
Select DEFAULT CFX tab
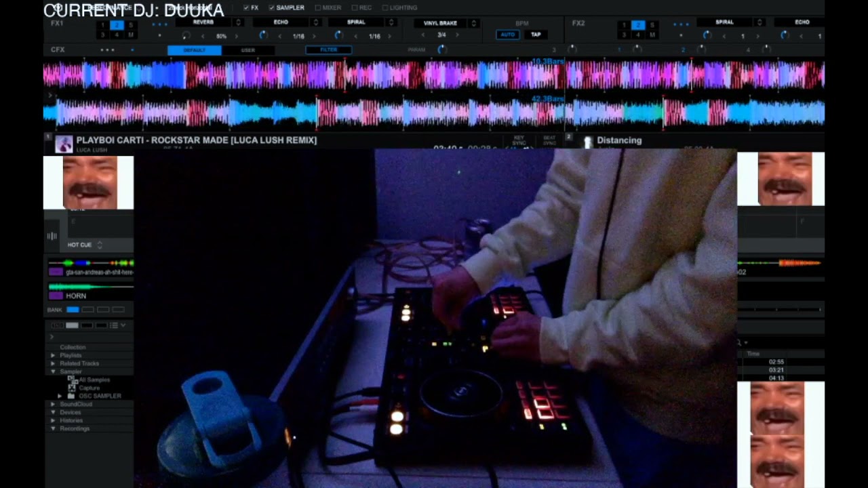coord(195,50)
